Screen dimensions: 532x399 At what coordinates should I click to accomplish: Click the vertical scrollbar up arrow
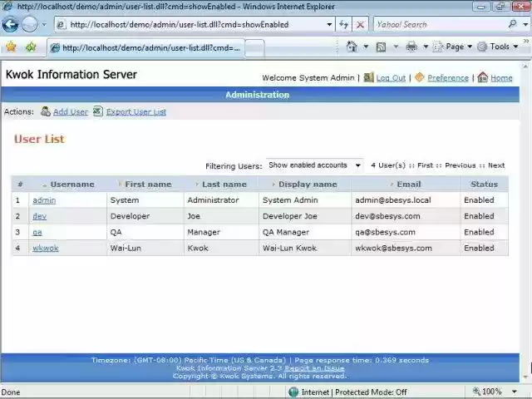coord(525,66)
